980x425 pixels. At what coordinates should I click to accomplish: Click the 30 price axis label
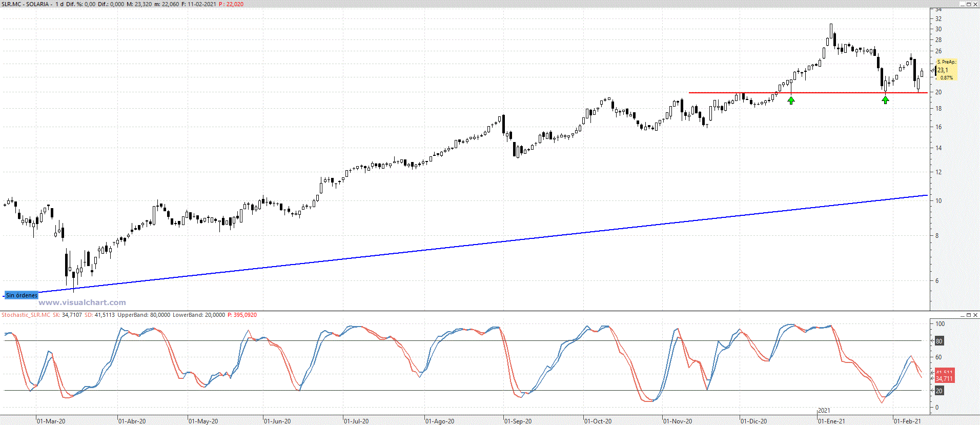point(938,29)
